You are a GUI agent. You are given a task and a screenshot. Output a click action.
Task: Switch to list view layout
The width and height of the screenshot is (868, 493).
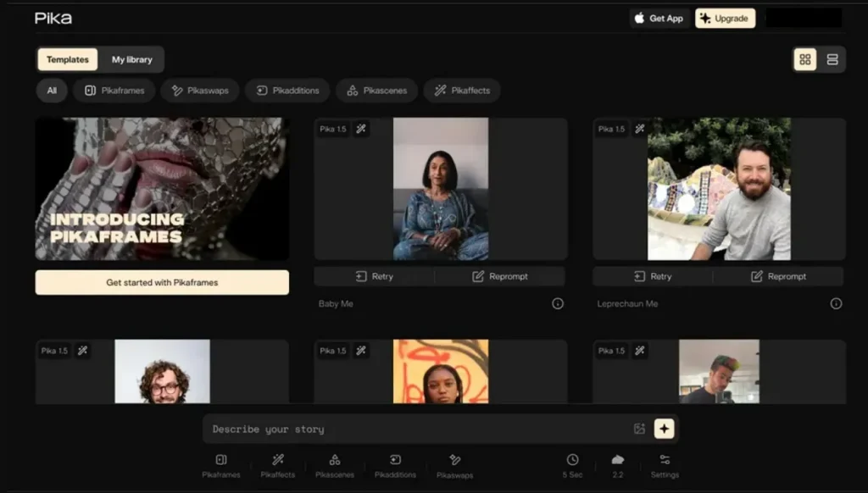pyautogui.click(x=832, y=59)
